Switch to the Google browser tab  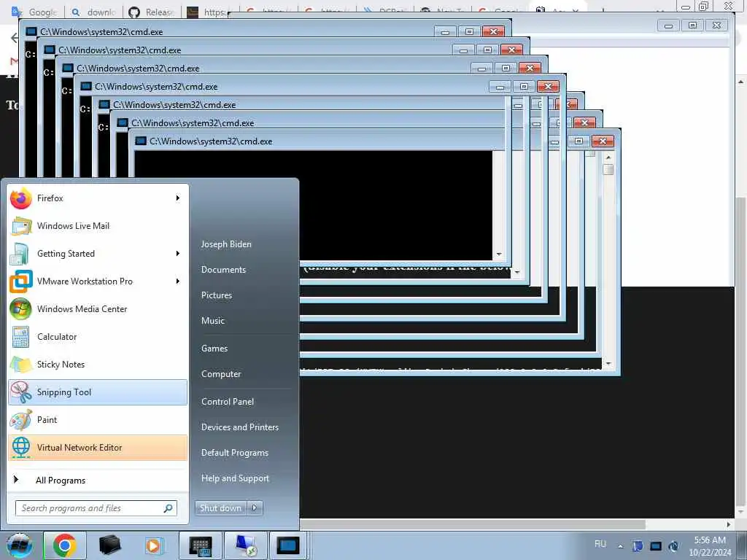point(36,12)
